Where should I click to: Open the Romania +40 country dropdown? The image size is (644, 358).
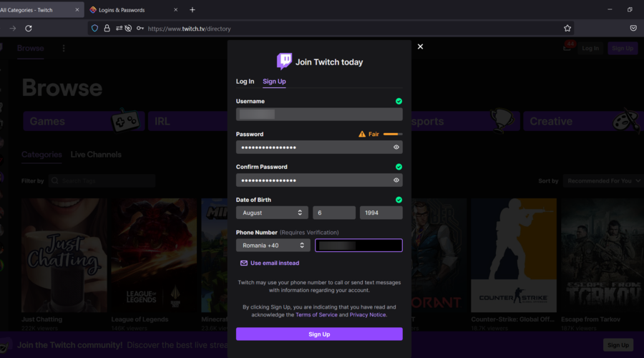273,246
